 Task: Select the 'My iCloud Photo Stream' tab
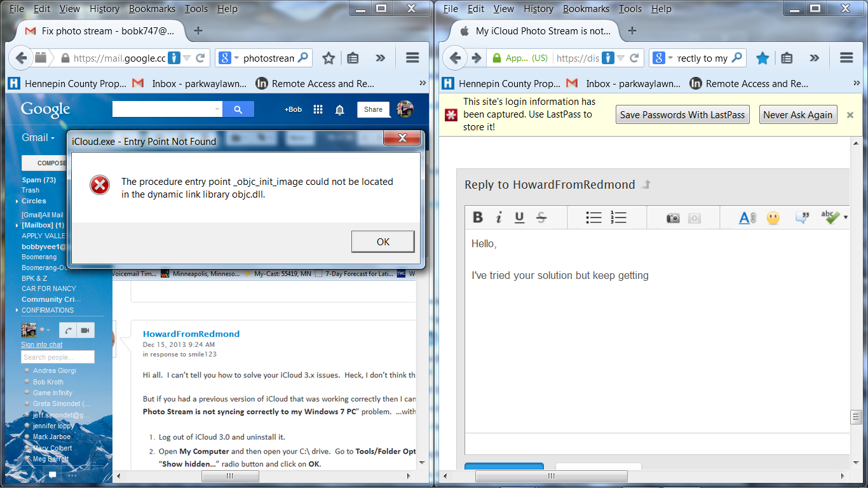(536, 30)
